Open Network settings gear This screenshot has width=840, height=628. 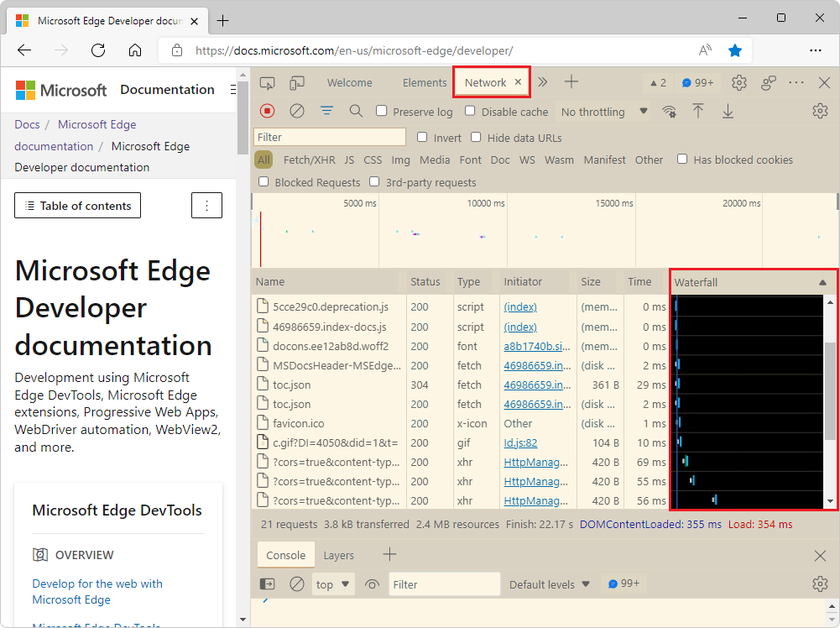click(820, 111)
